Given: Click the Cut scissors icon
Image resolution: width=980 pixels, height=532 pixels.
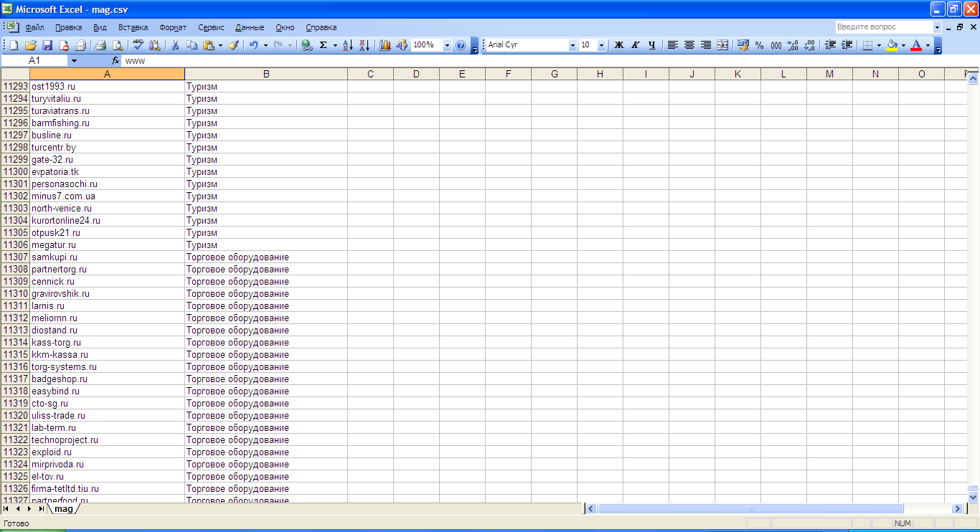Looking at the screenshot, I should (175, 45).
